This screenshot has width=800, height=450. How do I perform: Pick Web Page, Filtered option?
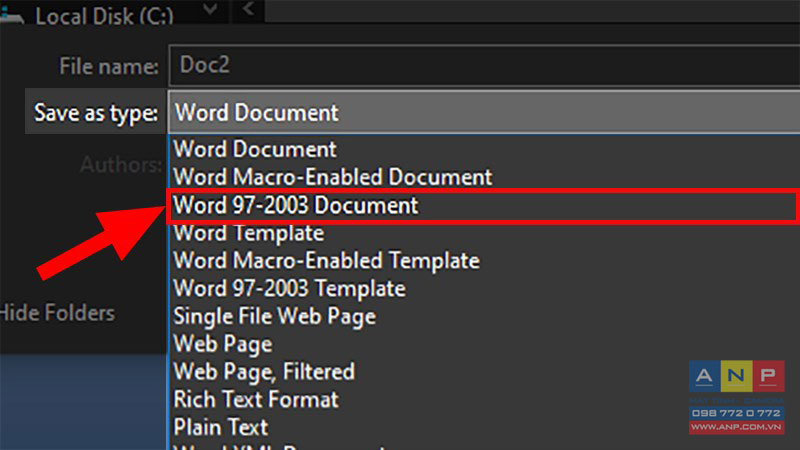484,371
